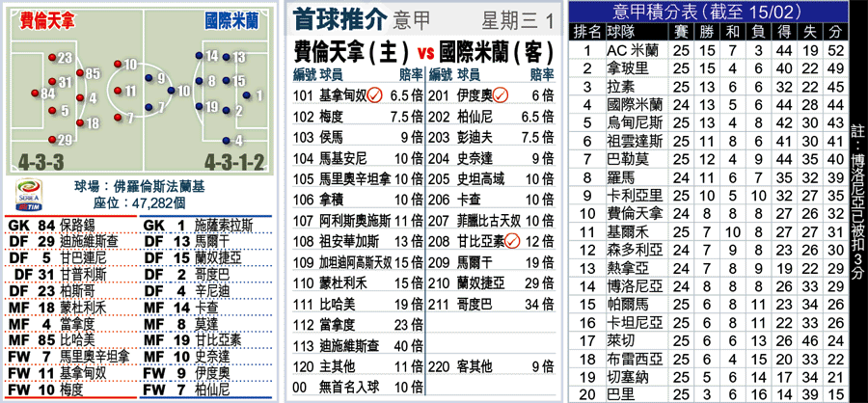The width and height of the screenshot is (868, 403).
Task: Select blue player dot numbered 13
Action: click(x=226, y=57)
